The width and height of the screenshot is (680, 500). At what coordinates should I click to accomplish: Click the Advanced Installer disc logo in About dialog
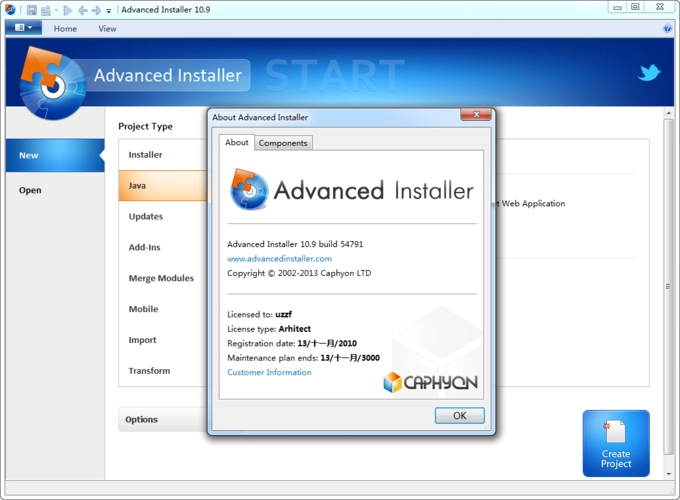[x=248, y=190]
